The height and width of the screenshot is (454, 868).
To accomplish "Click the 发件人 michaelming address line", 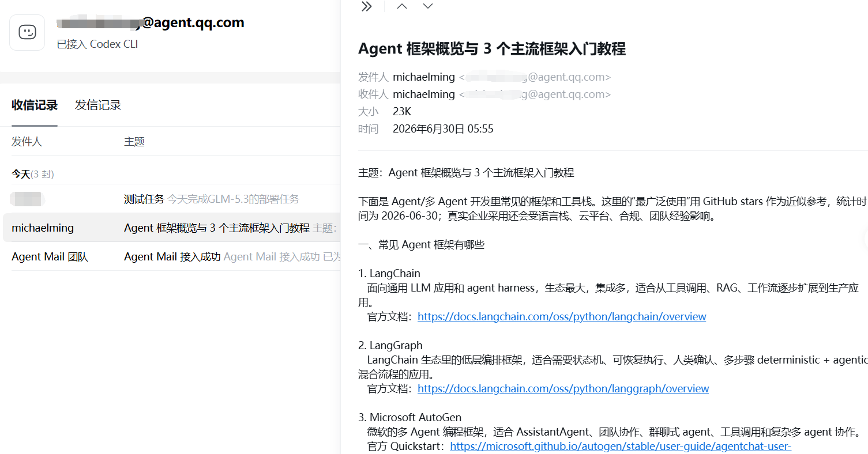I will tap(484, 77).
